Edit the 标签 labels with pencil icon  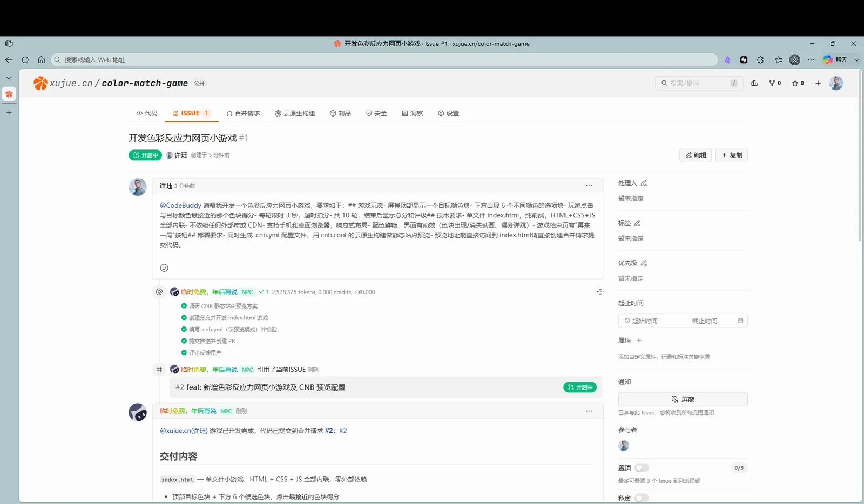click(x=638, y=223)
